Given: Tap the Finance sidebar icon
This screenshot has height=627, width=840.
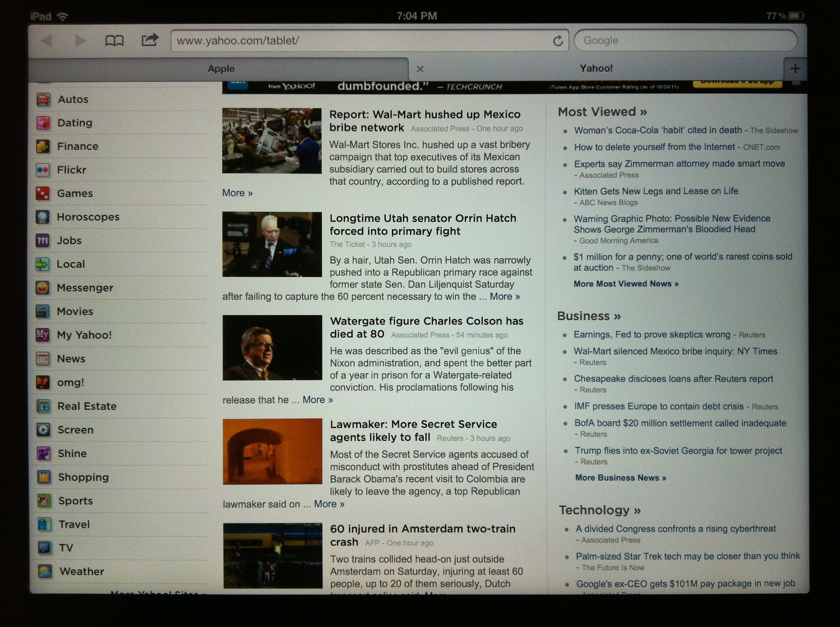Looking at the screenshot, I should [x=42, y=146].
